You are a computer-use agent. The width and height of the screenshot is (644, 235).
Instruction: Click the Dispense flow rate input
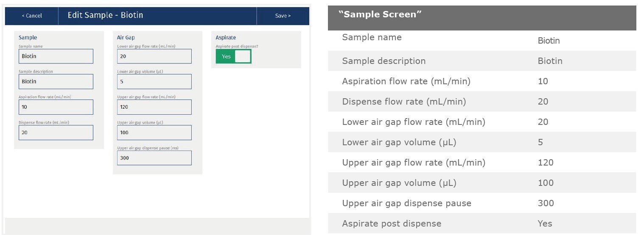pyautogui.click(x=56, y=133)
